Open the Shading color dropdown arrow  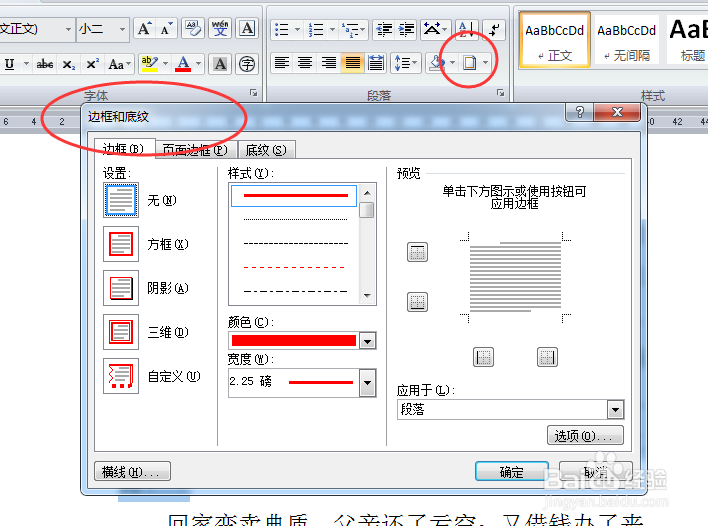click(452, 63)
